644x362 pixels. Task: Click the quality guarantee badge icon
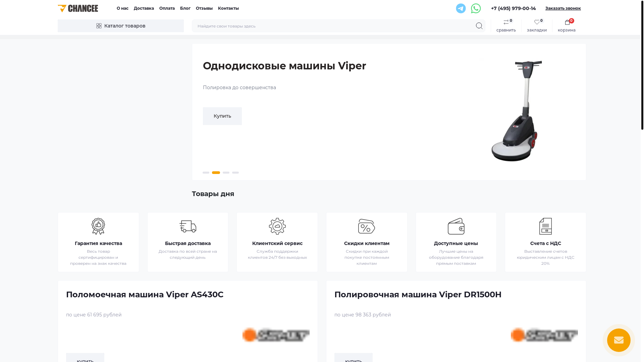pos(98,226)
